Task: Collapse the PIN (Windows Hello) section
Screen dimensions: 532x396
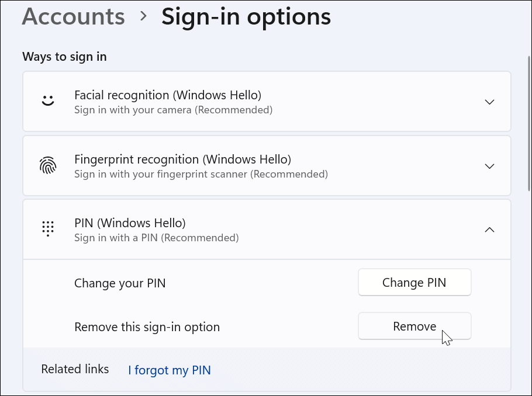Action: pos(489,230)
